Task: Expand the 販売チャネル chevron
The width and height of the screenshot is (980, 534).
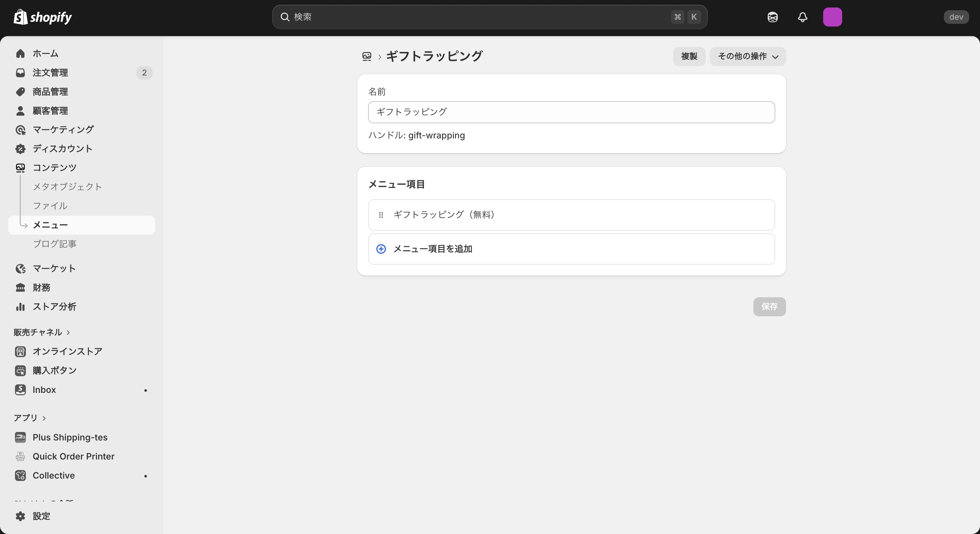Action: 68,332
